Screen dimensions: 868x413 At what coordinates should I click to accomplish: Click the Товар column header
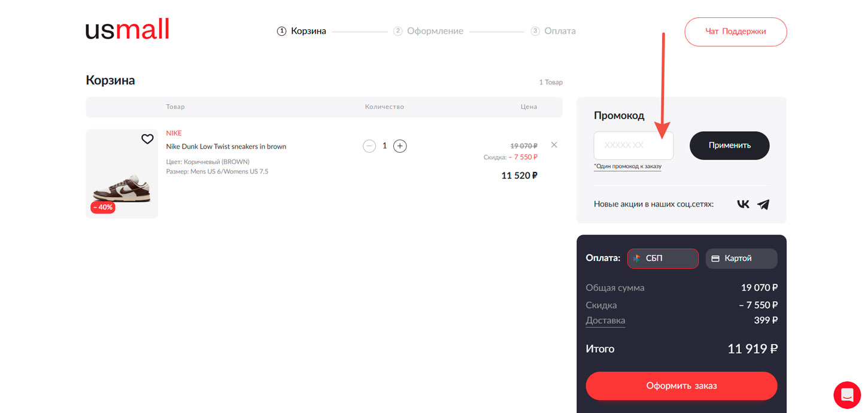tap(175, 107)
